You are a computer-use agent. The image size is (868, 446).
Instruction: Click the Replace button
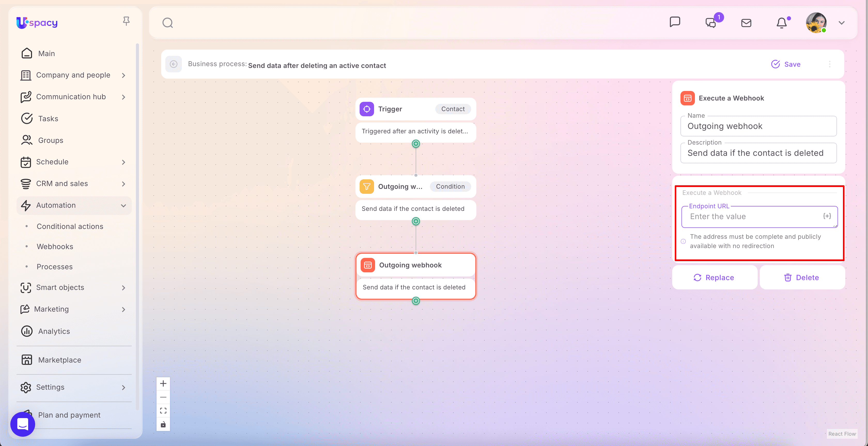pos(714,278)
